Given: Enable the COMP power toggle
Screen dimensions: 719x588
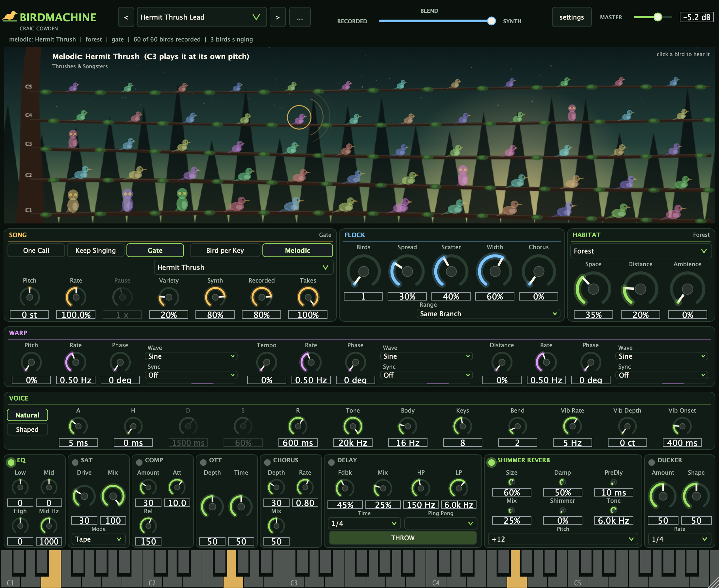Looking at the screenshot, I should (x=139, y=462).
